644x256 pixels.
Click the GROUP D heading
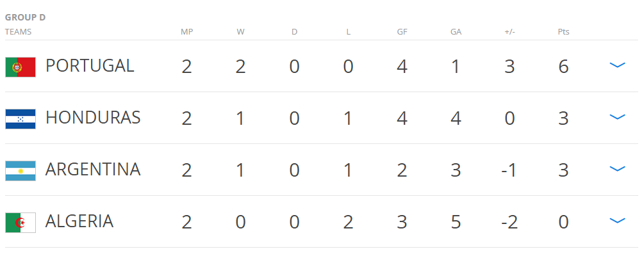click(x=25, y=18)
